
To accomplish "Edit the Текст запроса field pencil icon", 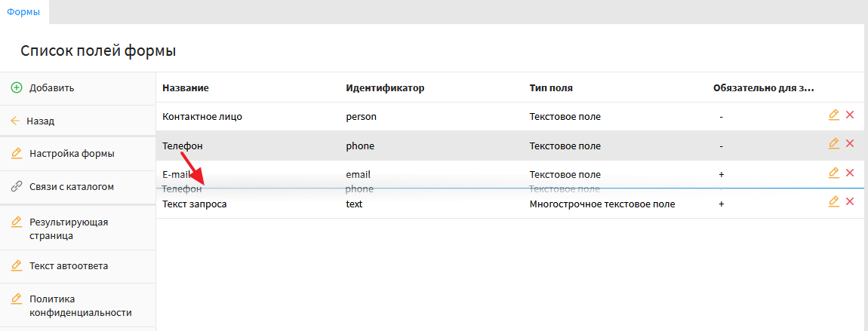I will click(x=834, y=201).
